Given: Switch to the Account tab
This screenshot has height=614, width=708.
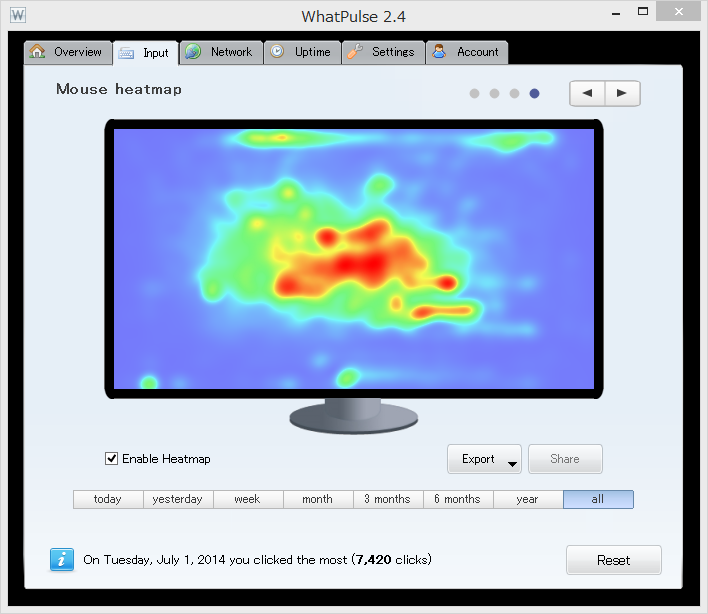Looking at the screenshot, I should point(467,52).
